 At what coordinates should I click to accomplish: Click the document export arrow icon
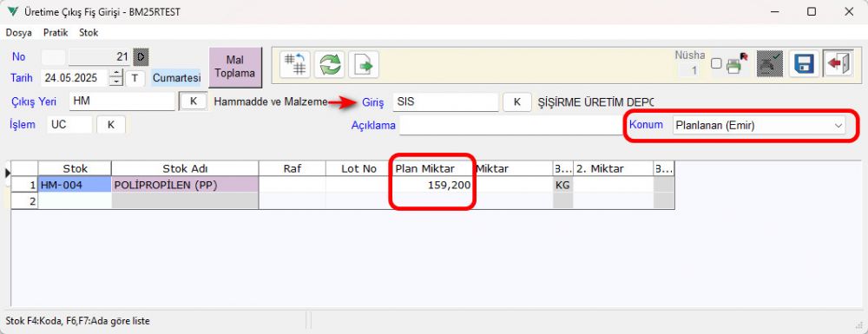click(363, 65)
